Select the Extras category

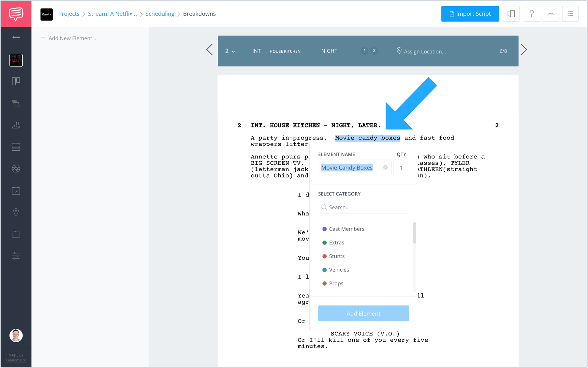[333, 243]
